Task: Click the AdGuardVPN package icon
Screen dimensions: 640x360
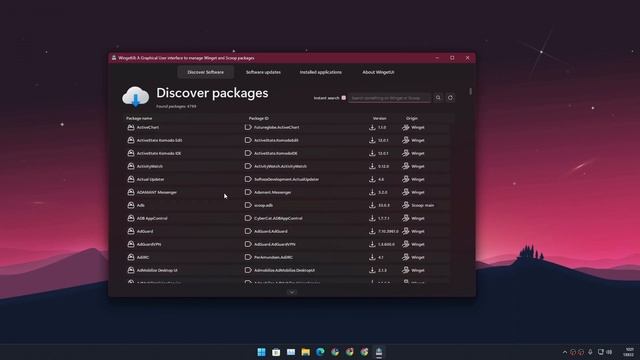Action: [131, 244]
